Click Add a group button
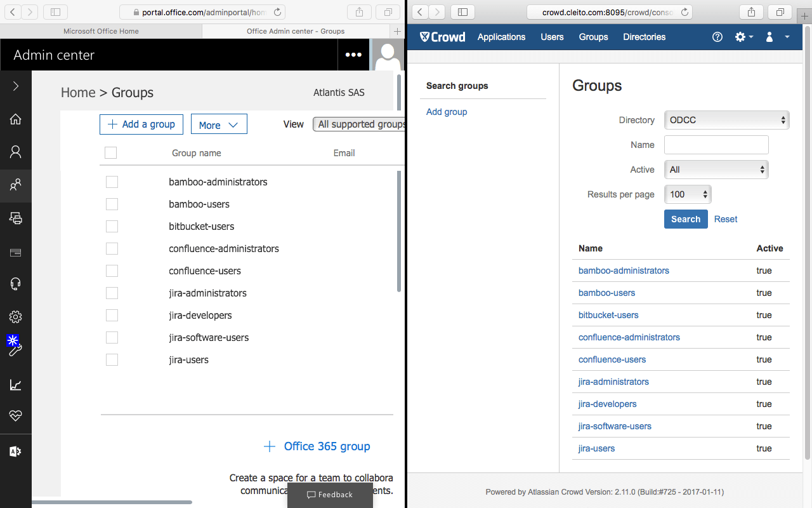Viewport: 812px width, 508px height. tap(141, 124)
